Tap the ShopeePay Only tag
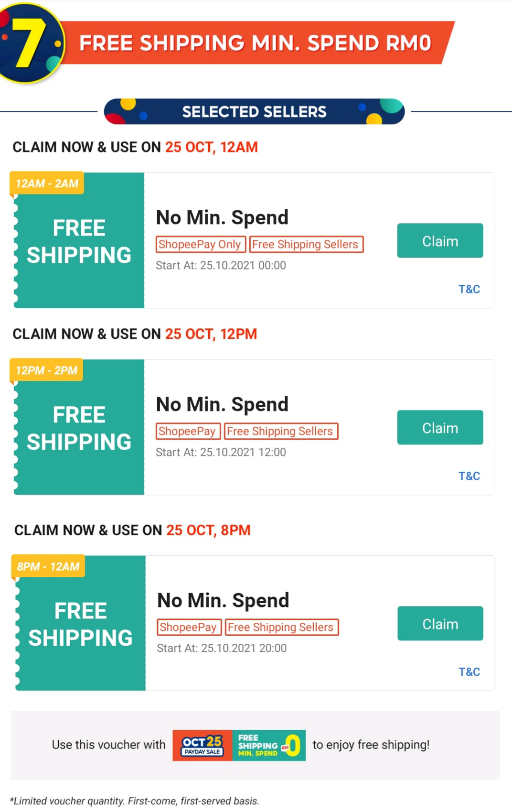The width and height of the screenshot is (512, 812). tap(200, 244)
